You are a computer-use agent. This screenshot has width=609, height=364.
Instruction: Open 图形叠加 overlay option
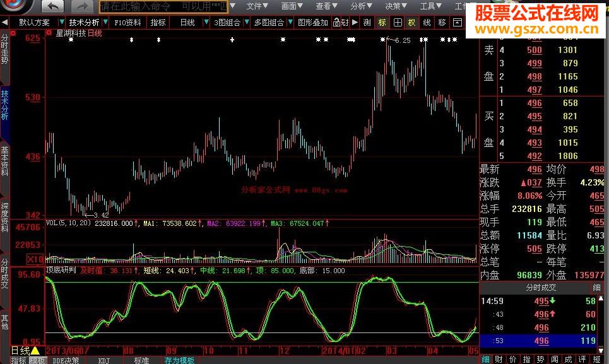(312, 23)
